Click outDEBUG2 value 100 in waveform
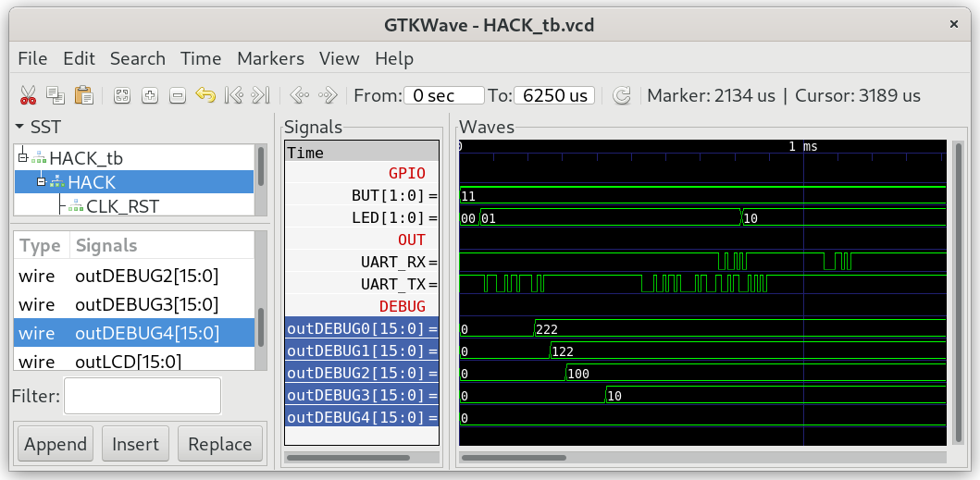Screen dimensions: 980x480 point(578,374)
